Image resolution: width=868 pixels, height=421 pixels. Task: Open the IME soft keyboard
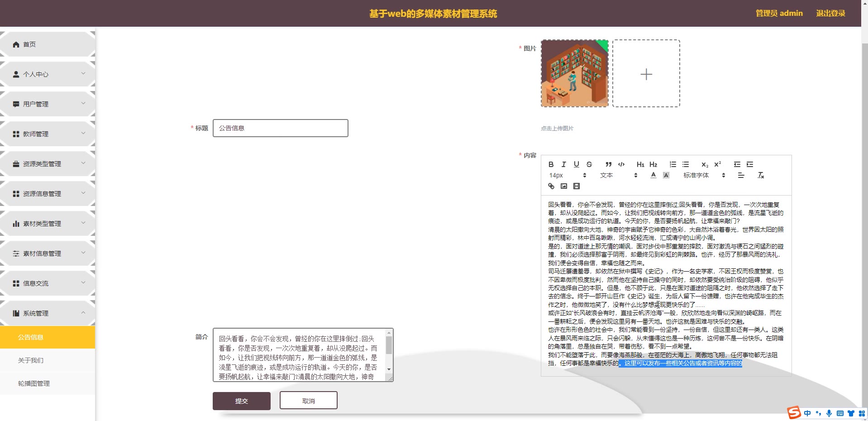tap(840, 413)
